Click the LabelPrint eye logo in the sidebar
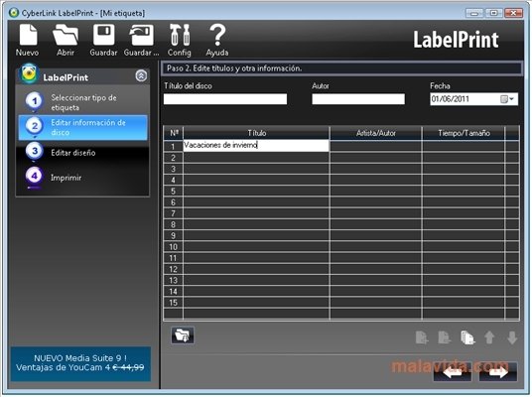 (x=29, y=73)
